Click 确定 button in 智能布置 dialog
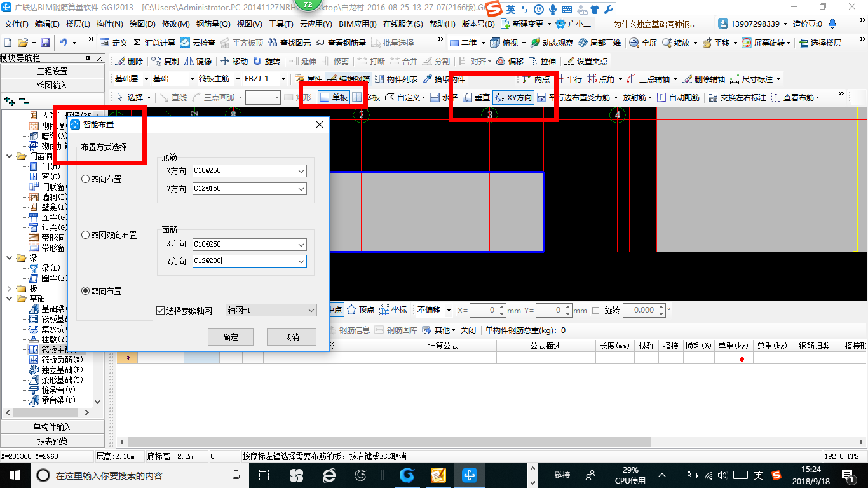 coord(231,337)
